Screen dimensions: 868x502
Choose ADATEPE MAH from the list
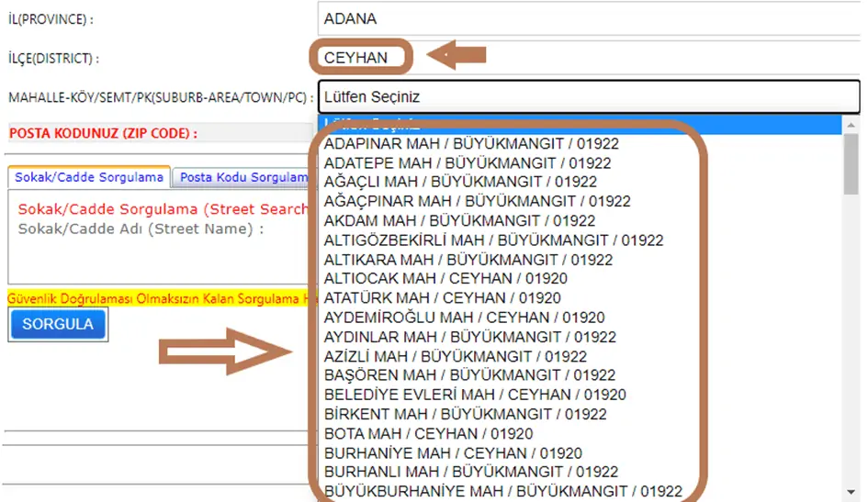(x=468, y=163)
